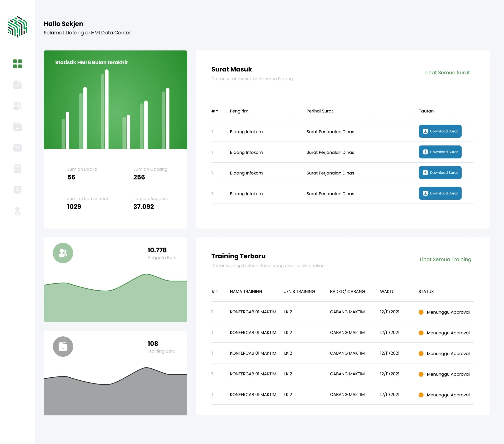Click Statistik HMI 6 Bulan terakhir title
This screenshot has height=444, width=504.
tap(92, 62)
